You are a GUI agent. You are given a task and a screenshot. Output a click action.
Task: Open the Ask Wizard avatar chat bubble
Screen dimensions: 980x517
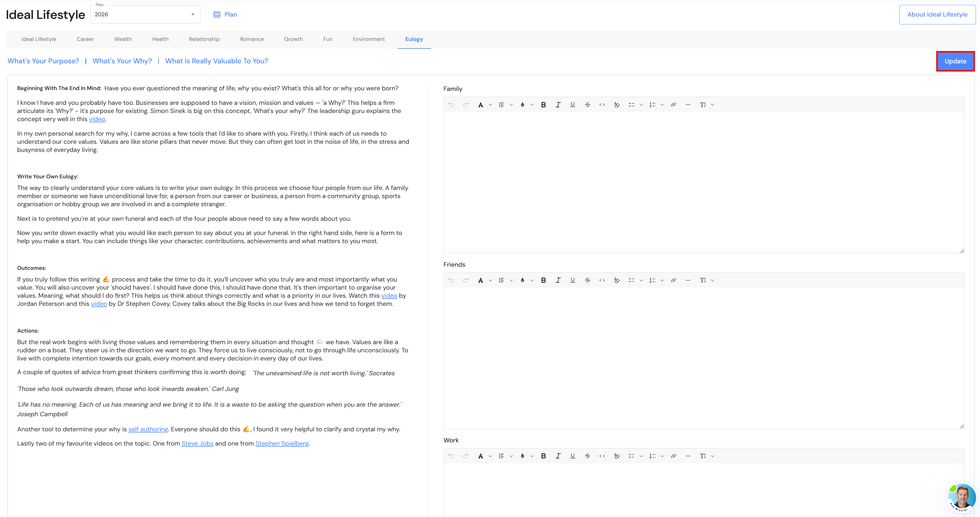(x=961, y=497)
